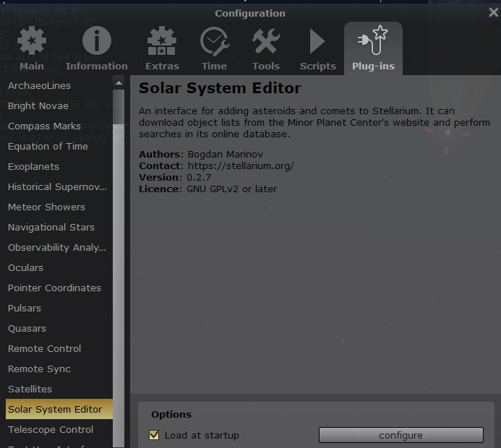Select Remote Sync plug-in

[x=59, y=369]
